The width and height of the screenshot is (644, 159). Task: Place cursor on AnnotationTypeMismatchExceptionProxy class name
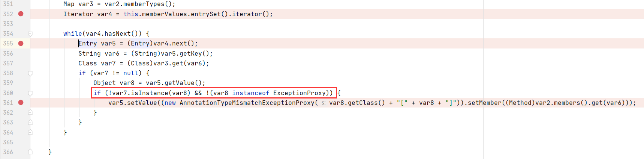point(247,103)
